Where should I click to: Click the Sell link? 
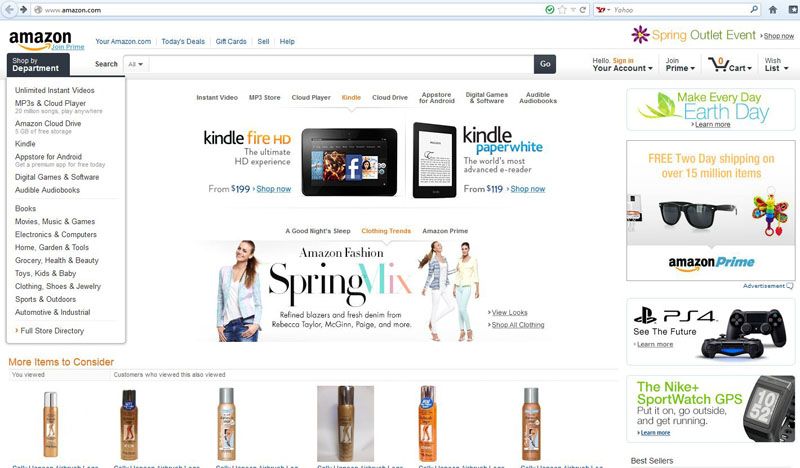pos(263,41)
